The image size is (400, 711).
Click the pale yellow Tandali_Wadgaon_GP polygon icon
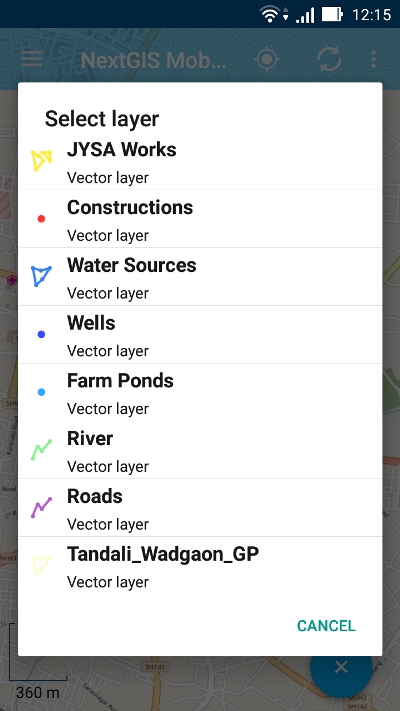click(41, 565)
